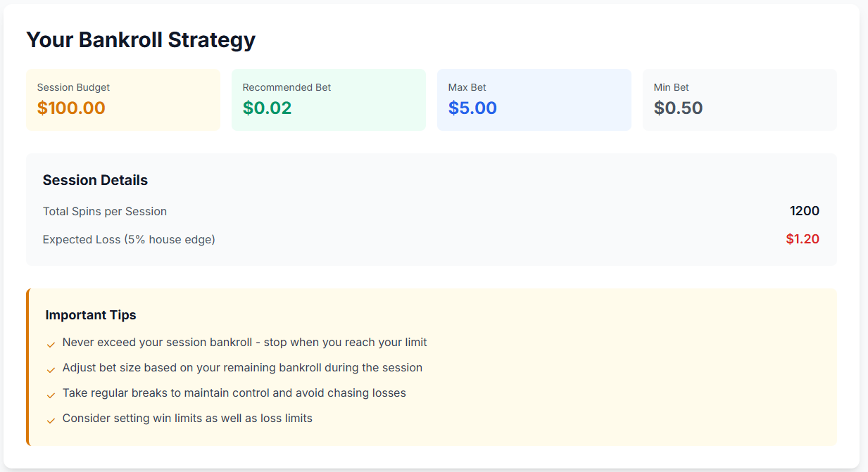Click the checkmark beside 'Consider setting win limits'

pos(51,420)
